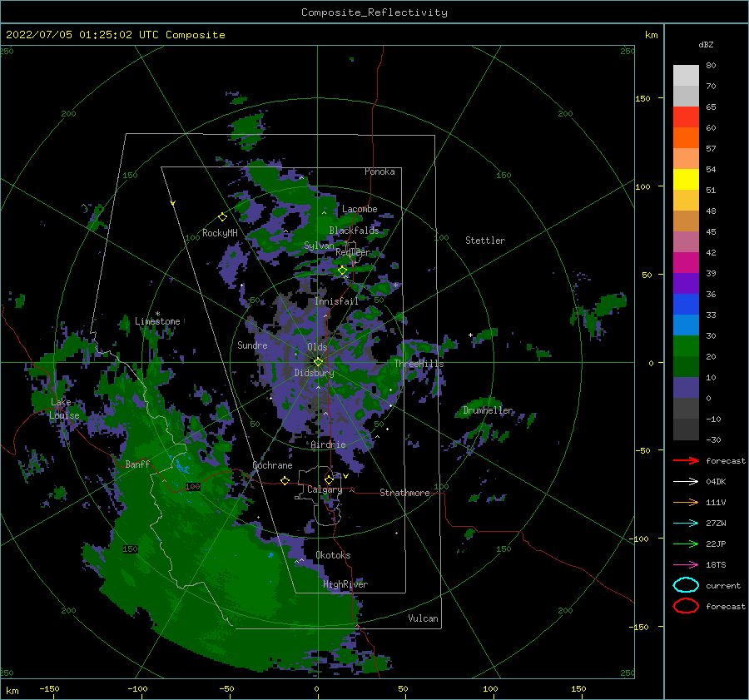Click the yellow radar-site diamond between Olds and Didsbury
This screenshot has height=700, width=749.
click(x=318, y=362)
